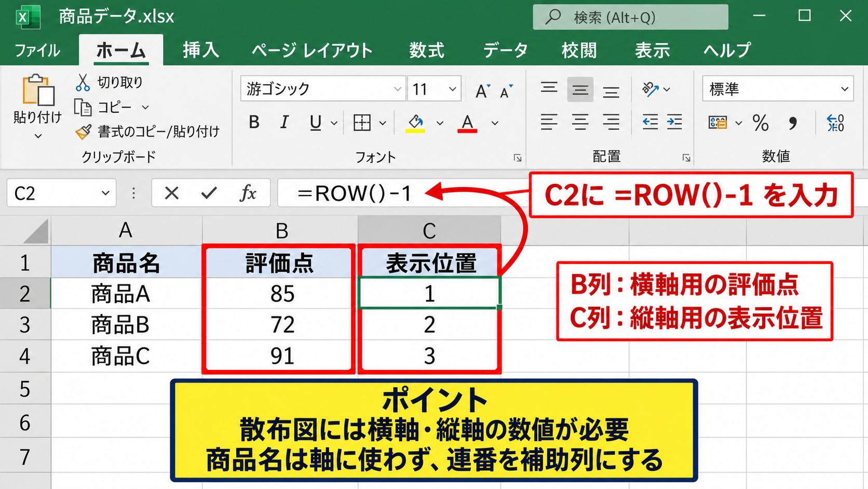Viewport: 868px width, 489px height.
Task: Align text left in alignment group
Action: [x=549, y=122]
